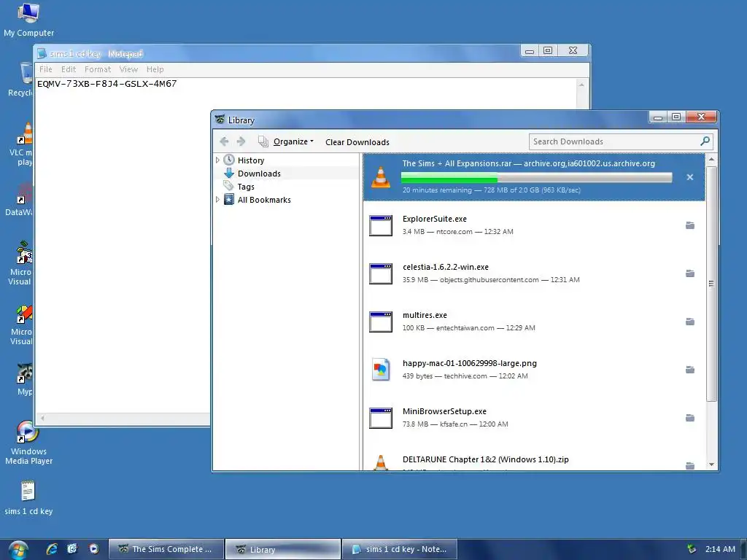Select History in the Library sidebar
The width and height of the screenshot is (747, 560).
[x=251, y=160]
